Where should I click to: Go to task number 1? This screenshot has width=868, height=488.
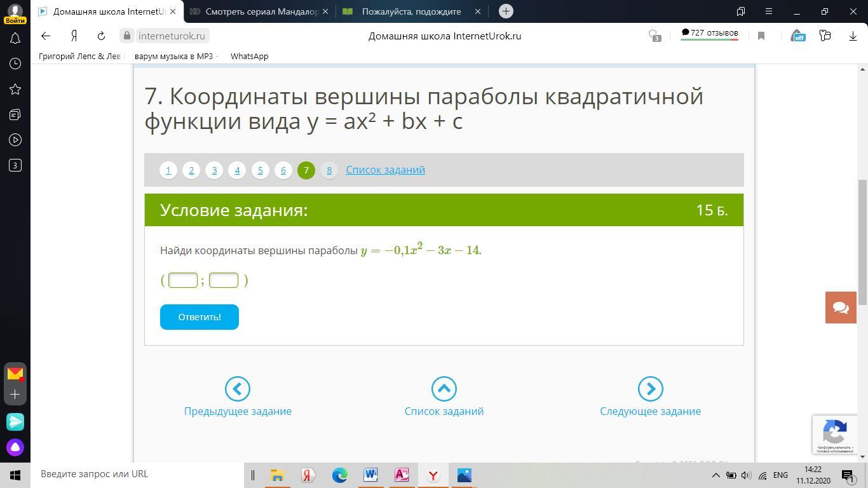[x=168, y=170]
